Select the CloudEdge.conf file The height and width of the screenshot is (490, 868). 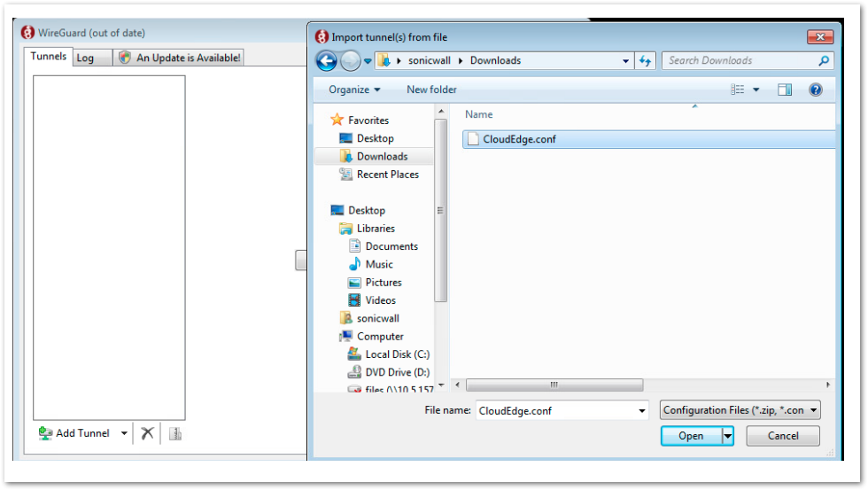pyautogui.click(x=519, y=139)
